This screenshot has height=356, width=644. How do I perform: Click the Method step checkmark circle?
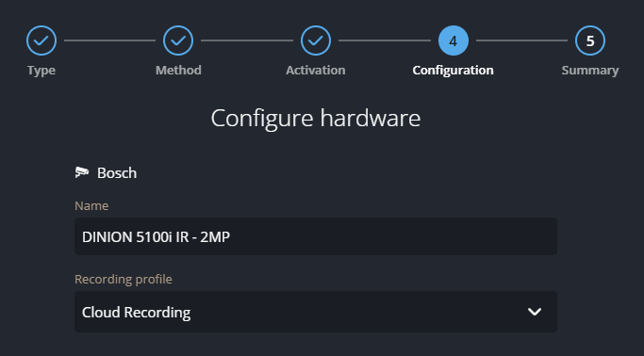[x=178, y=40]
